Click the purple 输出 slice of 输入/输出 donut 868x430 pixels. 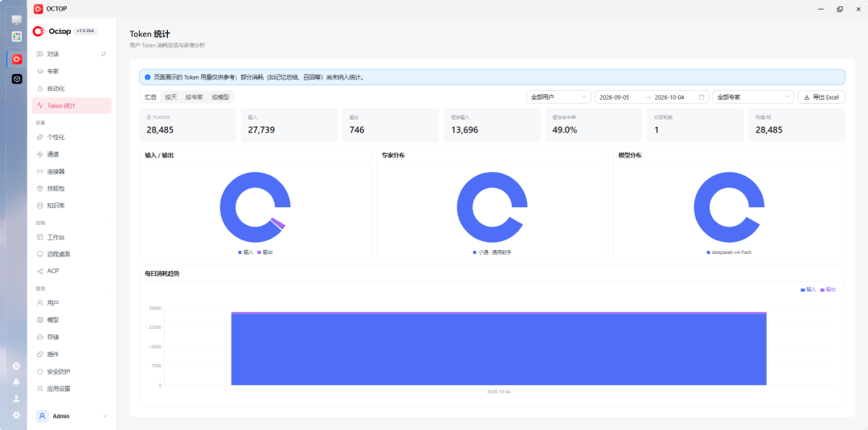coord(278,223)
